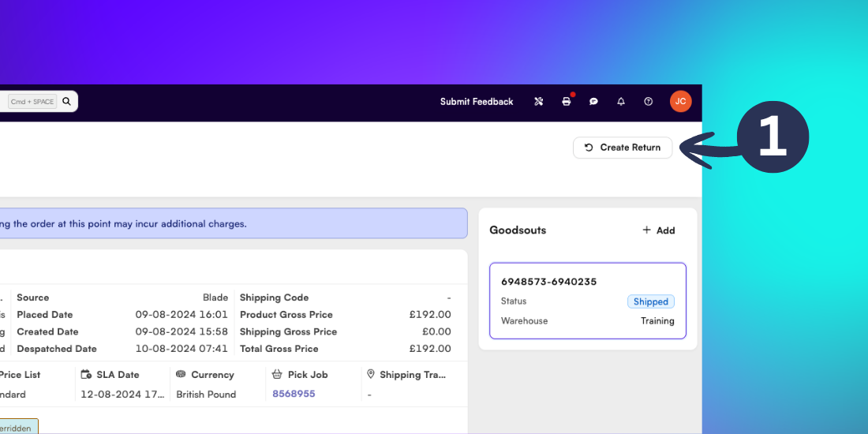The width and height of the screenshot is (868, 434).
Task: Click Shipping Gross Price value £0.00
Action: coord(436,332)
